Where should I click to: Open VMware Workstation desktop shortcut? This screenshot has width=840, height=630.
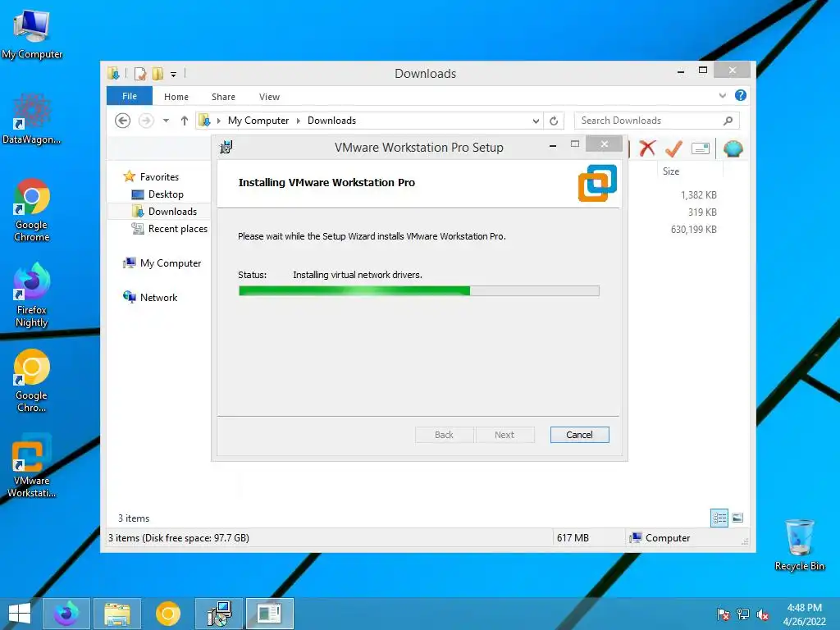click(32, 465)
